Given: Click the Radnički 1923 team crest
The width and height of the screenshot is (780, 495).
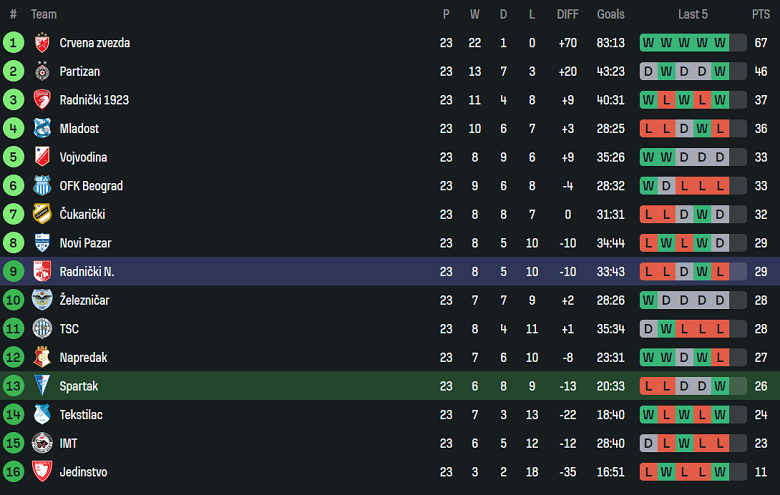Looking at the screenshot, I should (x=42, y=100).
